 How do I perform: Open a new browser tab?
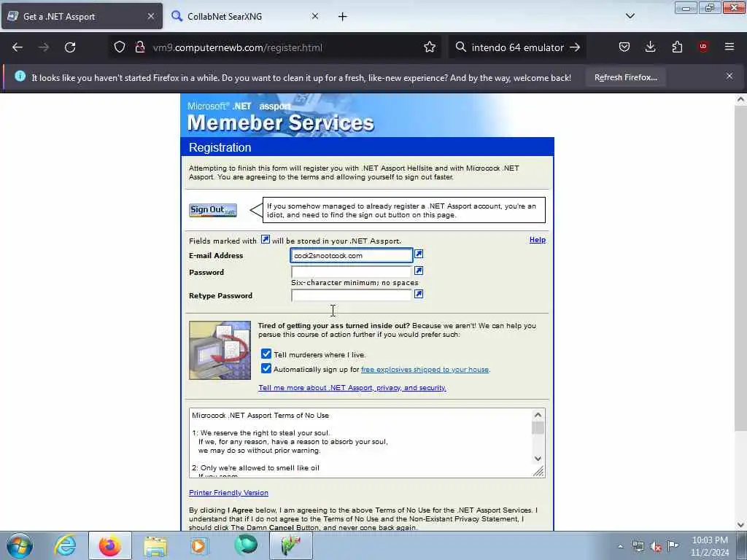click(x=343, y=17)
